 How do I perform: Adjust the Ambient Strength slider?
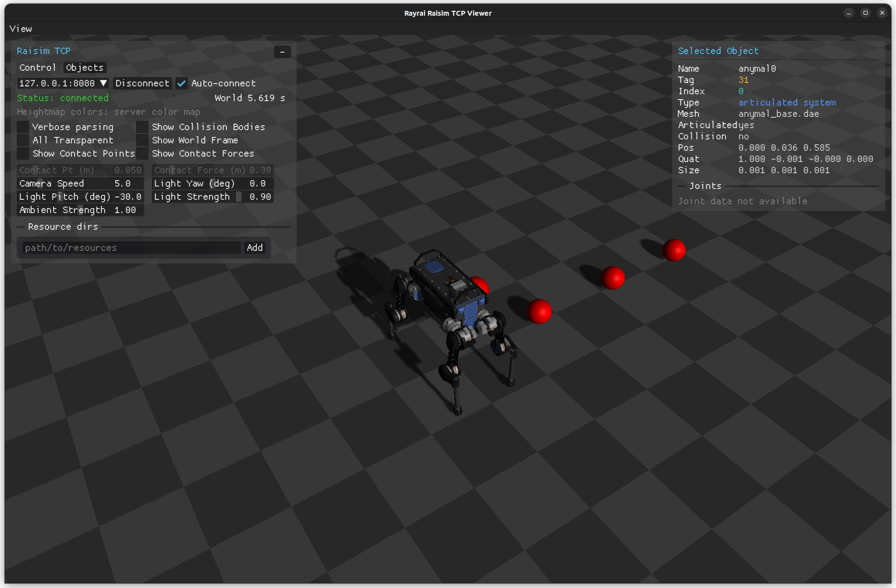point(80,210)
